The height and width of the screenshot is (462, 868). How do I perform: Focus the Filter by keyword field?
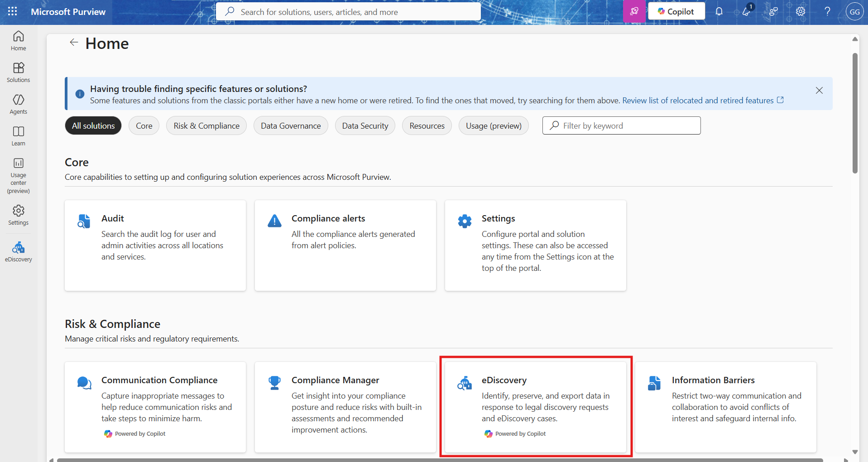tap(621, 125)
